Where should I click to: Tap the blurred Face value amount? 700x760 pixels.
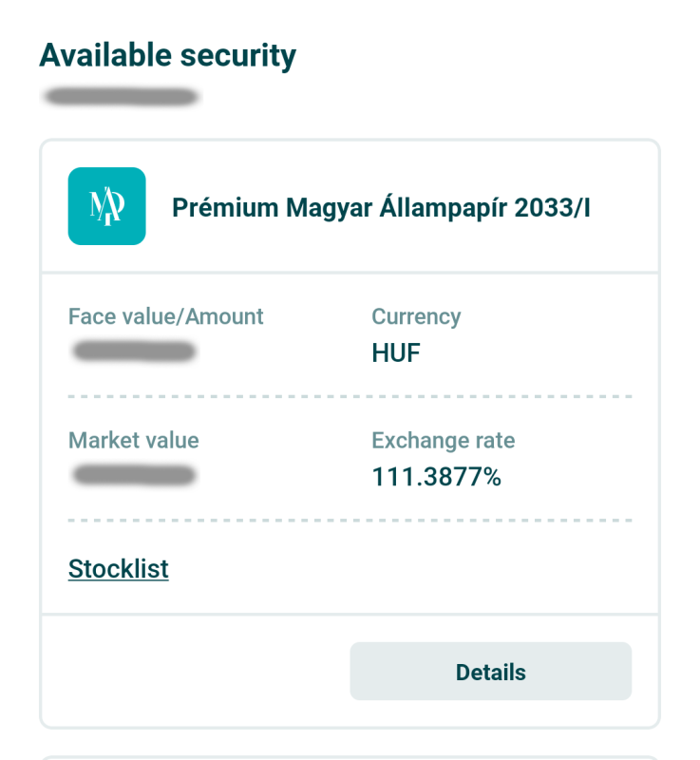click(134, 352)
